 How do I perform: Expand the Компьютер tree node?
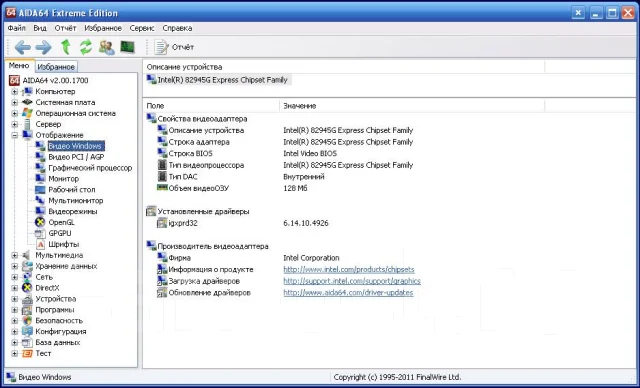coord(15,91)
